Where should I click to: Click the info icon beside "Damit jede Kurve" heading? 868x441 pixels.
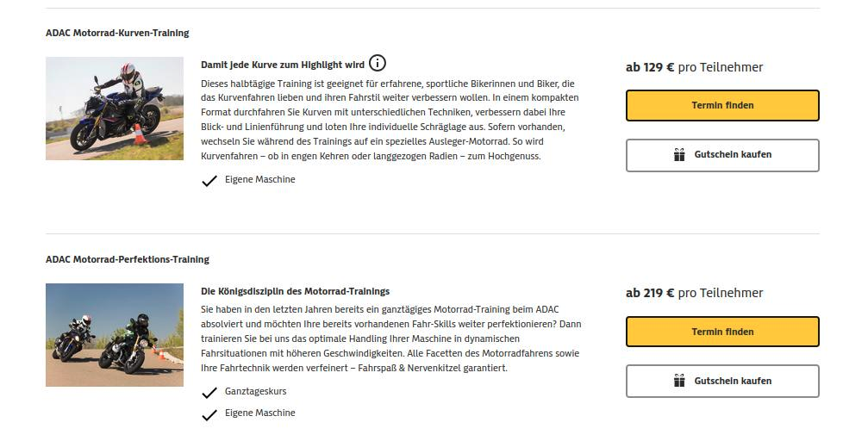(x=378, y=64)
